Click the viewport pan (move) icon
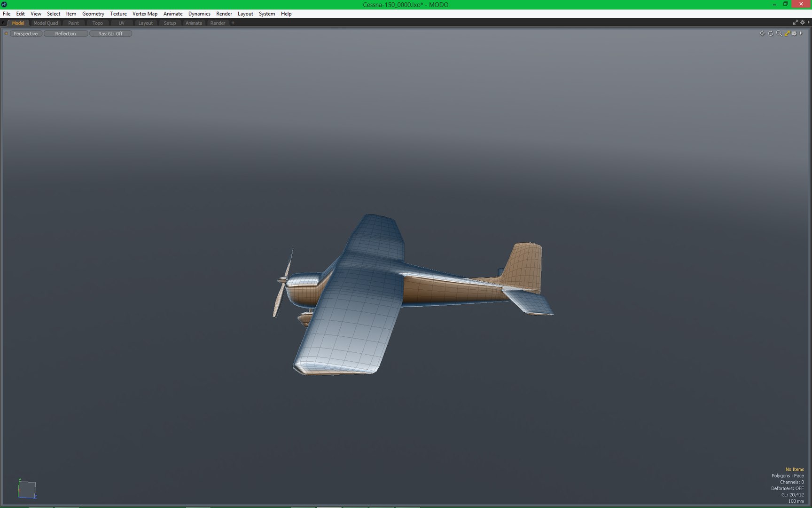 point(762,33)
